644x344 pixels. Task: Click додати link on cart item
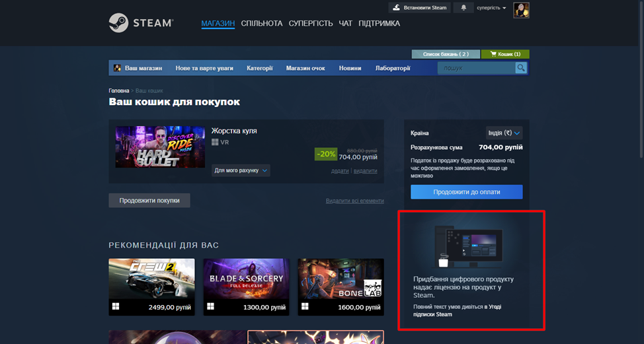[x=340, y=171]
